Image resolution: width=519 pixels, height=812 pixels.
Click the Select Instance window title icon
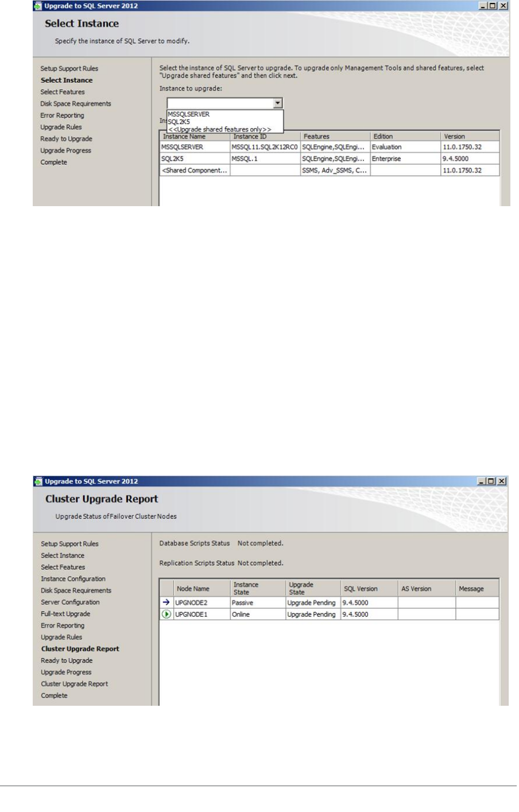38,6
